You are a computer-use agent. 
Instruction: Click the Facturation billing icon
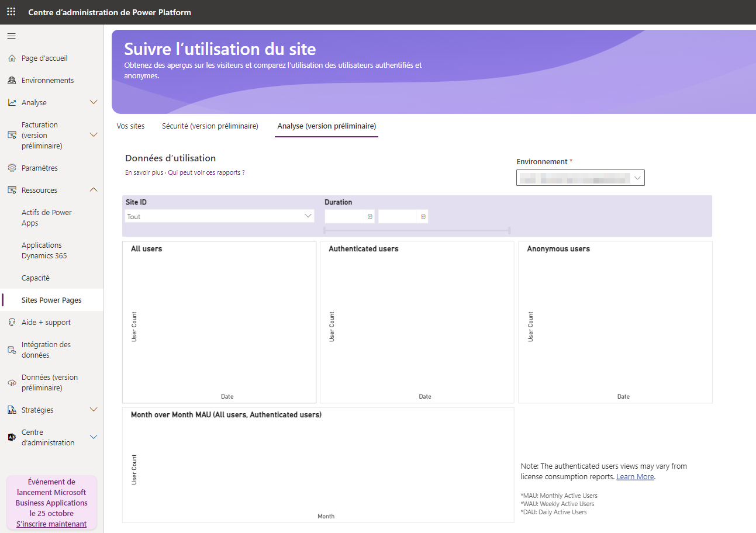pos(12,136)
